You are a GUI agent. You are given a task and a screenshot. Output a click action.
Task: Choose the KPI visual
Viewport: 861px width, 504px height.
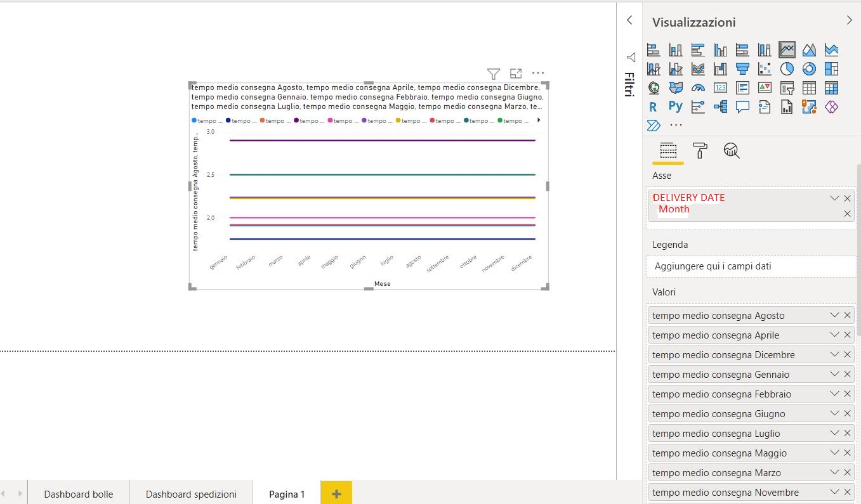(765, 87)
